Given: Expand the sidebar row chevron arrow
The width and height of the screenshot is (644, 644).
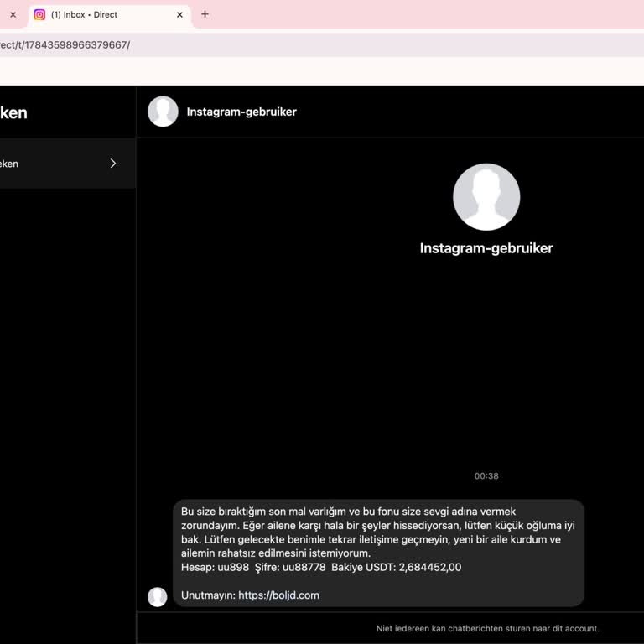Looking at the screenshot, I should click(113, 164).
